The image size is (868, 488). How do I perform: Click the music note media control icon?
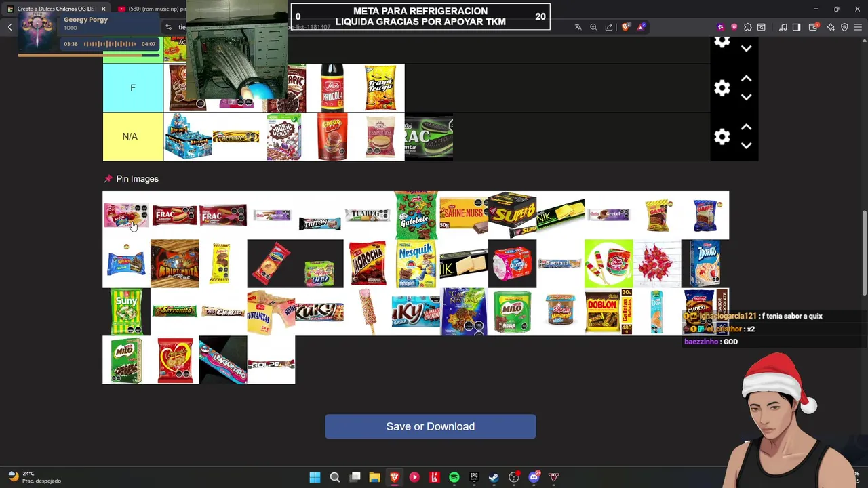[x=783, y=27]
